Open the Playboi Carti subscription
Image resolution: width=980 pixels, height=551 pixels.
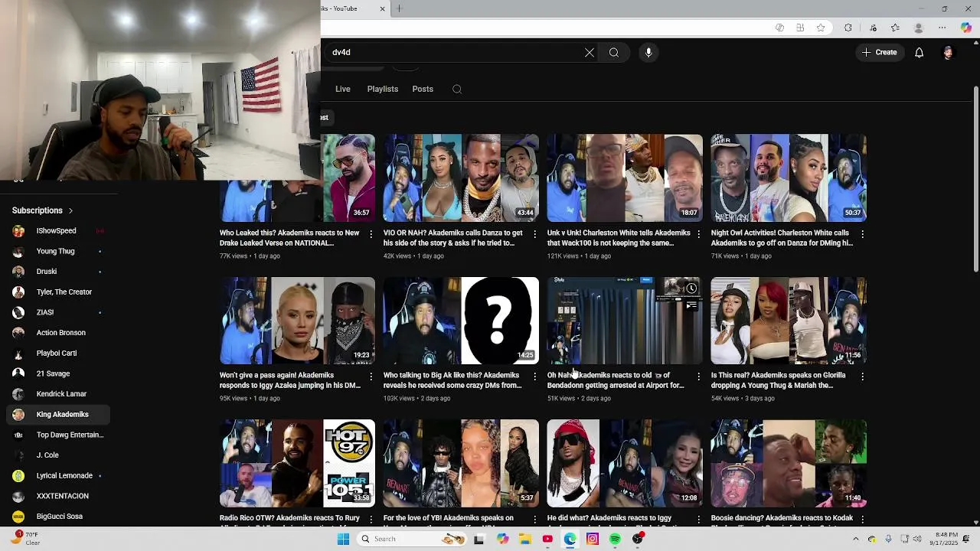[x=58, y=354]
